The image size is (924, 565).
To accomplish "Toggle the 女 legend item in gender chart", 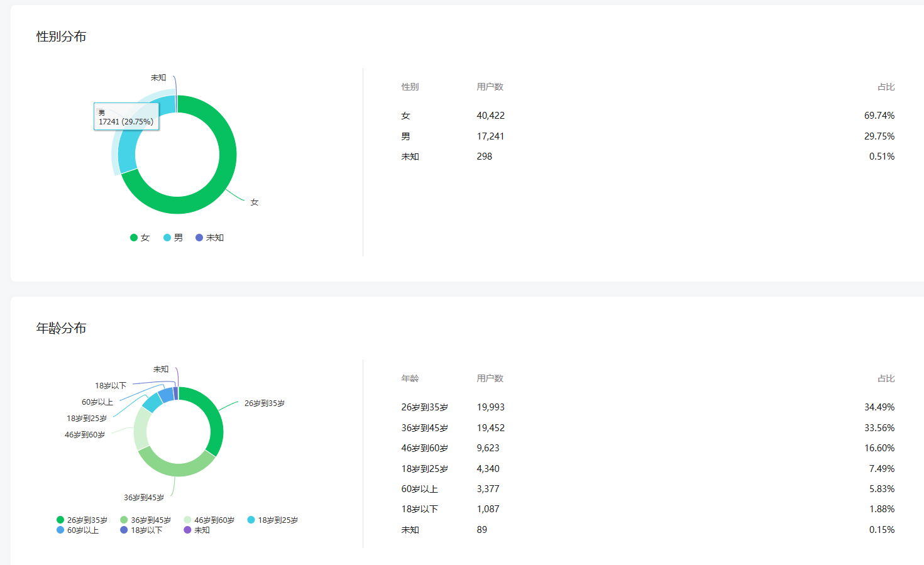I will click(x=140, y=238).
